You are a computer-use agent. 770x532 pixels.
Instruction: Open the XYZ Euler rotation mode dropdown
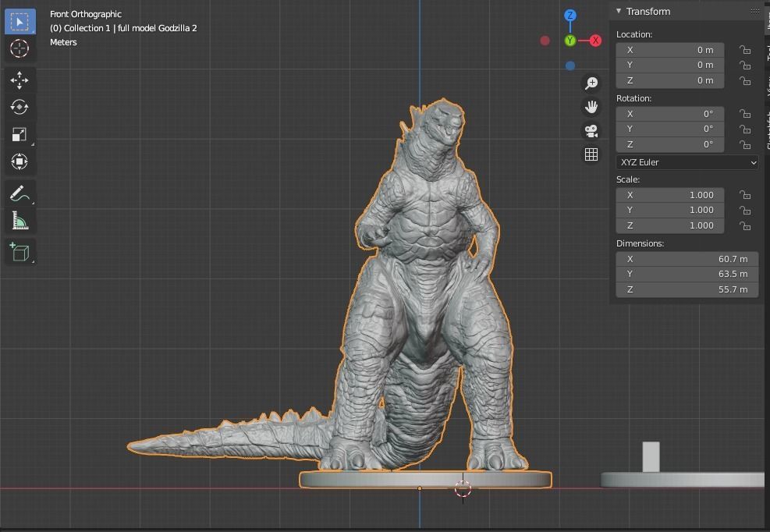tap(687, 162)
